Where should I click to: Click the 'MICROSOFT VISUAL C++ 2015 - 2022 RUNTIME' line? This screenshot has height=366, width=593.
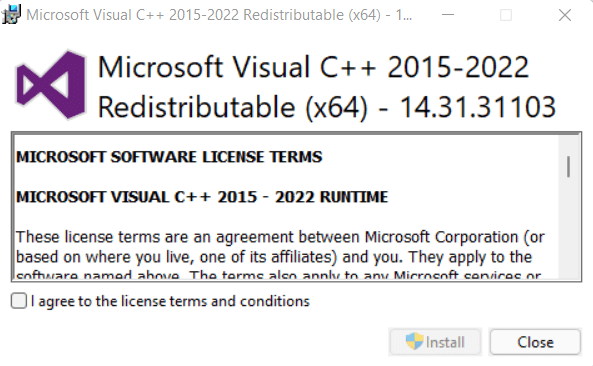tap(202, 197)
